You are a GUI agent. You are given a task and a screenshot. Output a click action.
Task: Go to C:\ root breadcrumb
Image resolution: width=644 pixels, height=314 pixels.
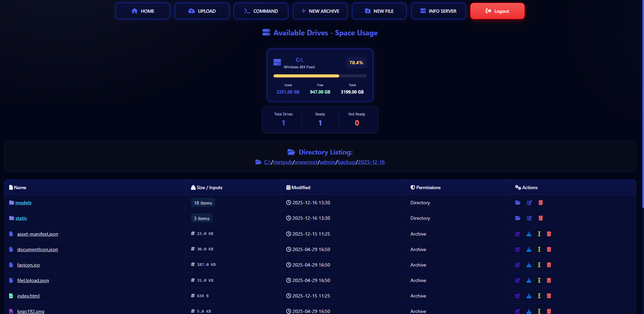(268, 162)
